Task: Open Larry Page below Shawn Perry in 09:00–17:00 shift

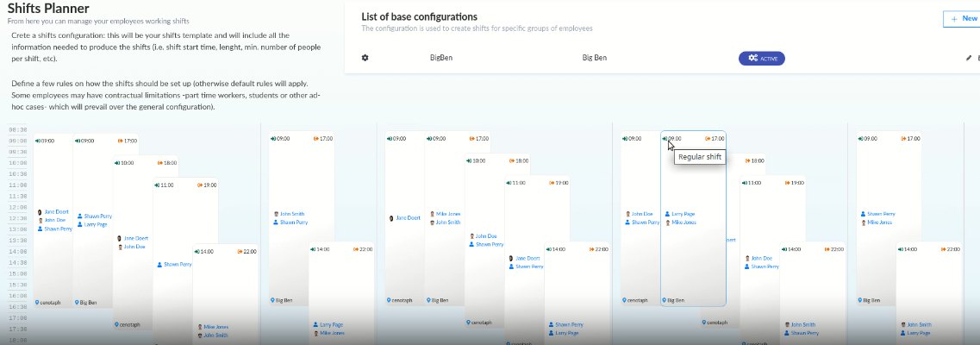Action: coord(97,223)
